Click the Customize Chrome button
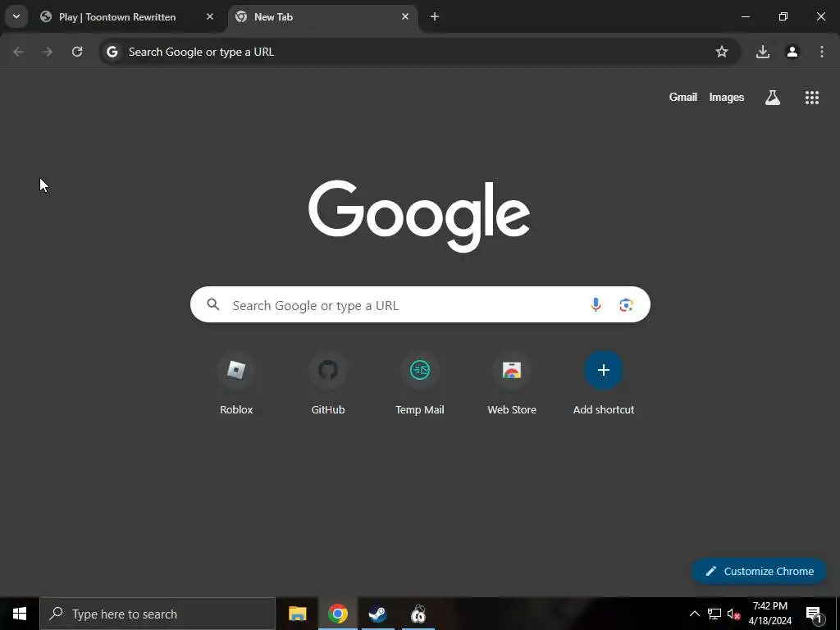 tap(759, 571)
